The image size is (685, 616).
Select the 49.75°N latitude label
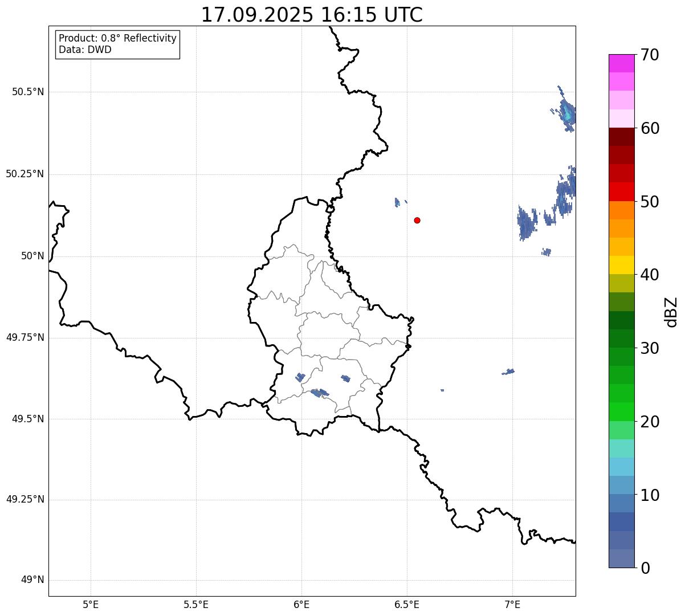click(x=25, y=337)
